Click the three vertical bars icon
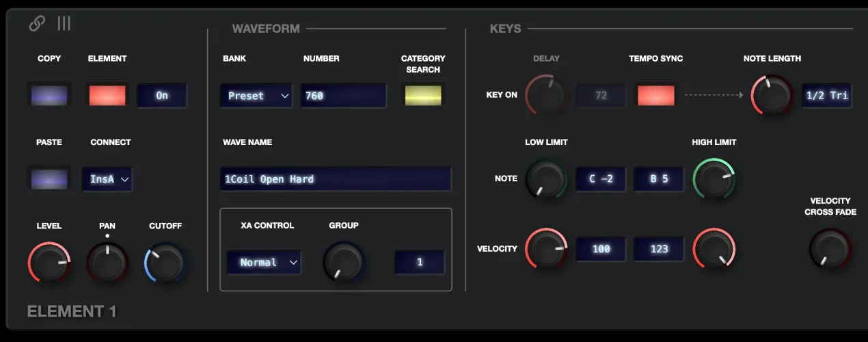 [x=64, y=24]
